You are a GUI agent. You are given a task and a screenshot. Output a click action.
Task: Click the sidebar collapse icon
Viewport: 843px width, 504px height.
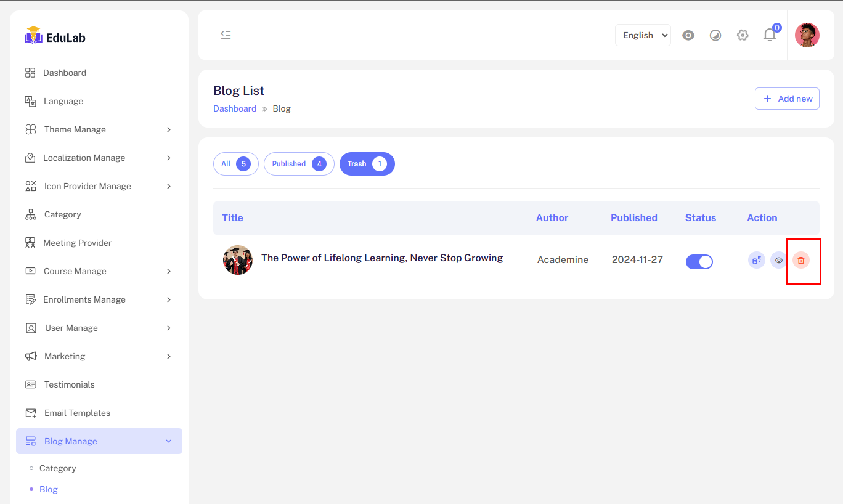click(226, 35)
